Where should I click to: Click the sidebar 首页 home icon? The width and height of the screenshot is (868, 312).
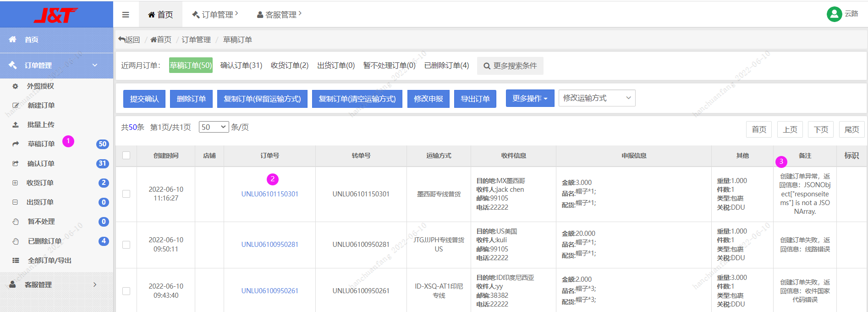point(13,39)
